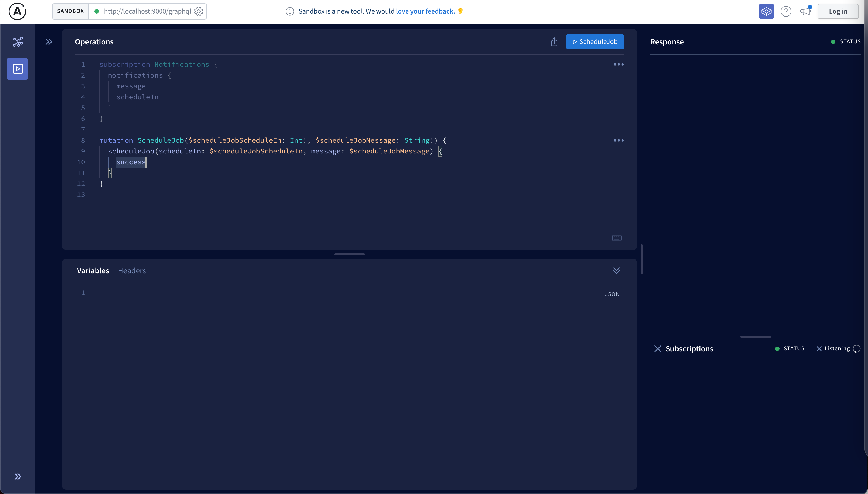Click the share operation icon

554,42
